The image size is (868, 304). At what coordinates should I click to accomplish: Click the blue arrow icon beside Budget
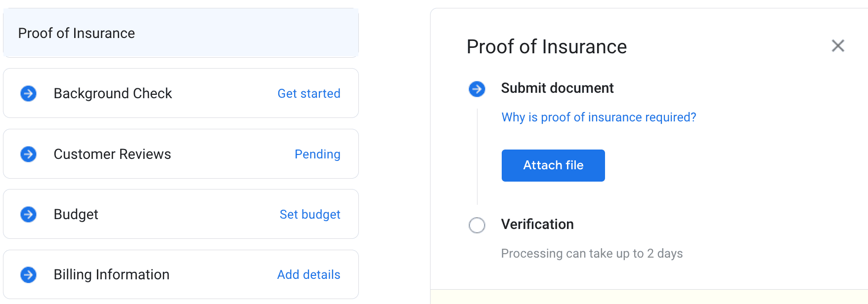click(x=28, y=214)
